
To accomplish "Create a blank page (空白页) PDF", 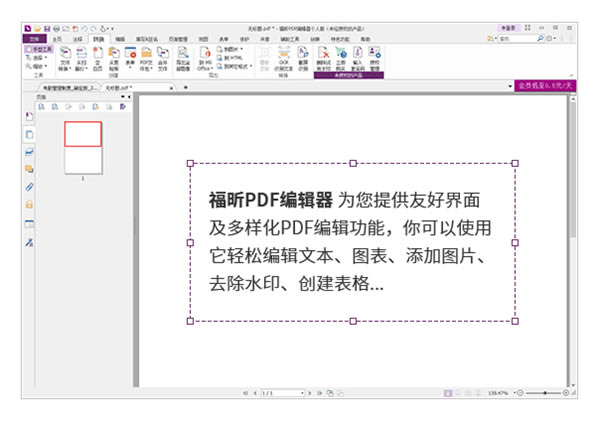I will click(x=98, y=59).
